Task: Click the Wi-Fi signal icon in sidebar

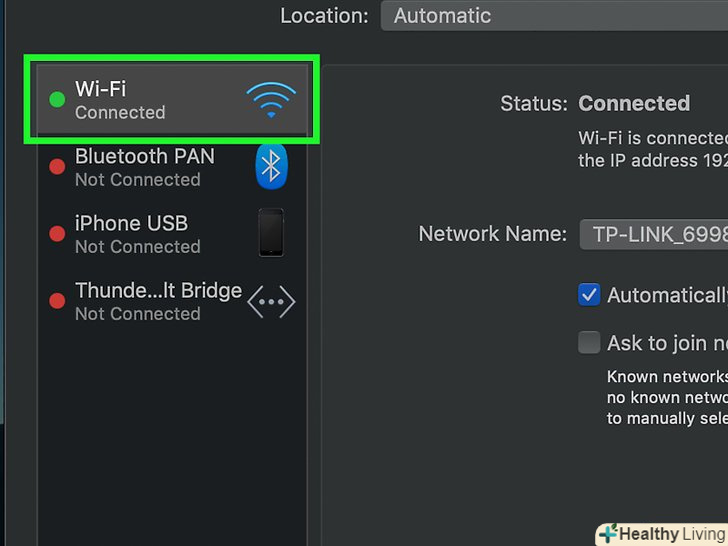Action: 271,100
